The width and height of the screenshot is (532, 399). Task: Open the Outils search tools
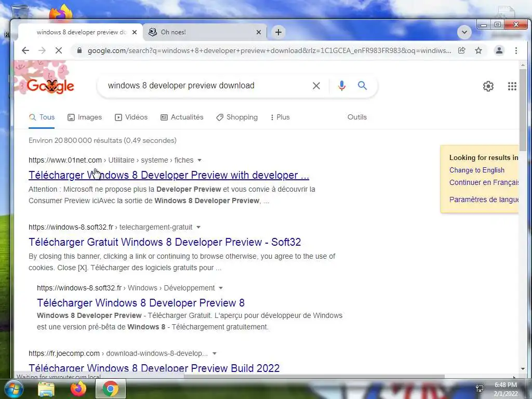[357, 117]
